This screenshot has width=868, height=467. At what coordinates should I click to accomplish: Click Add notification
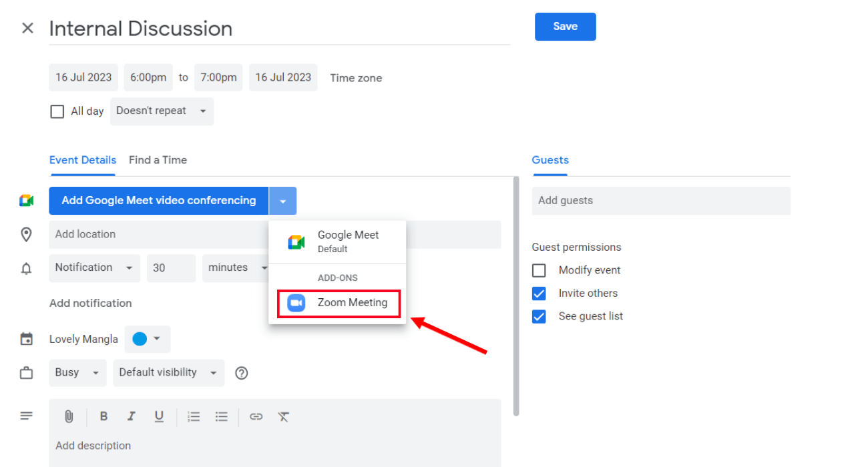(91, 303)
